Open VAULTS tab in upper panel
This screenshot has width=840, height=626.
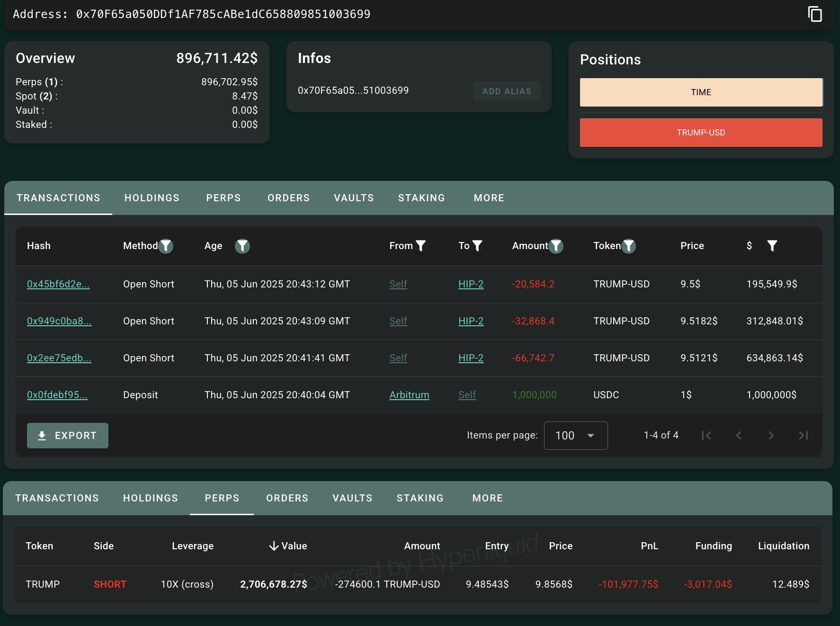(354, 198)
